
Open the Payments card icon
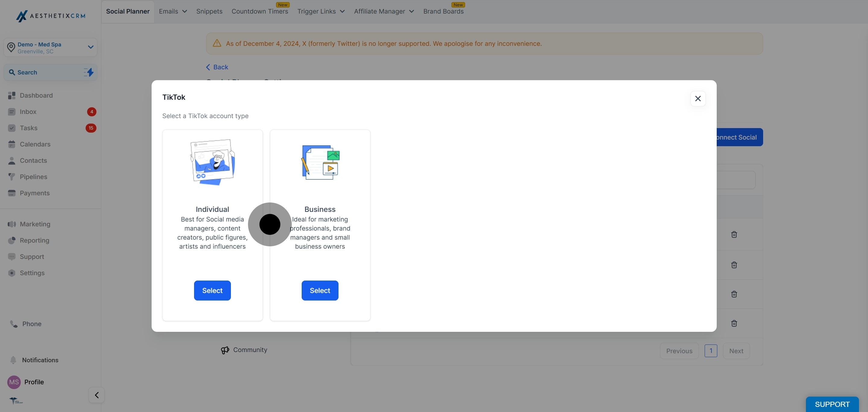(12, 193)
